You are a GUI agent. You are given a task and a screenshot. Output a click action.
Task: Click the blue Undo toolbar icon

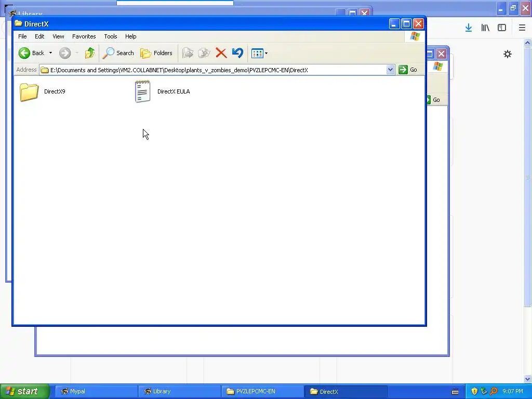[237, 53]
